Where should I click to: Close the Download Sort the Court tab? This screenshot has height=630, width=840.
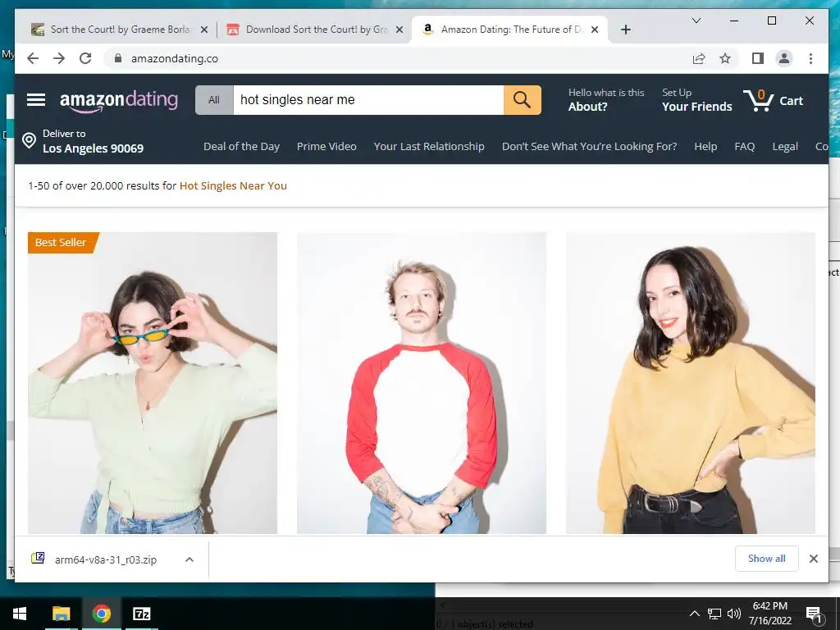click(x=399, y=30)
